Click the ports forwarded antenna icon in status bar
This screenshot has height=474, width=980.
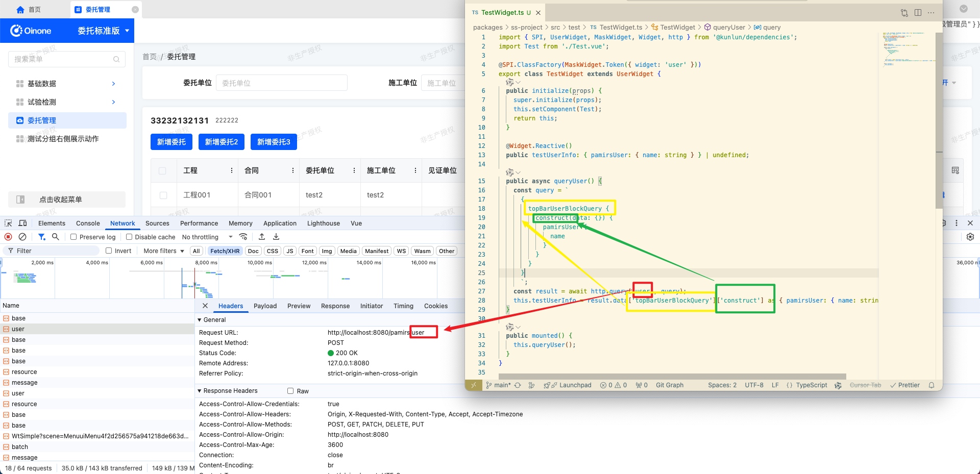(642, 385)
